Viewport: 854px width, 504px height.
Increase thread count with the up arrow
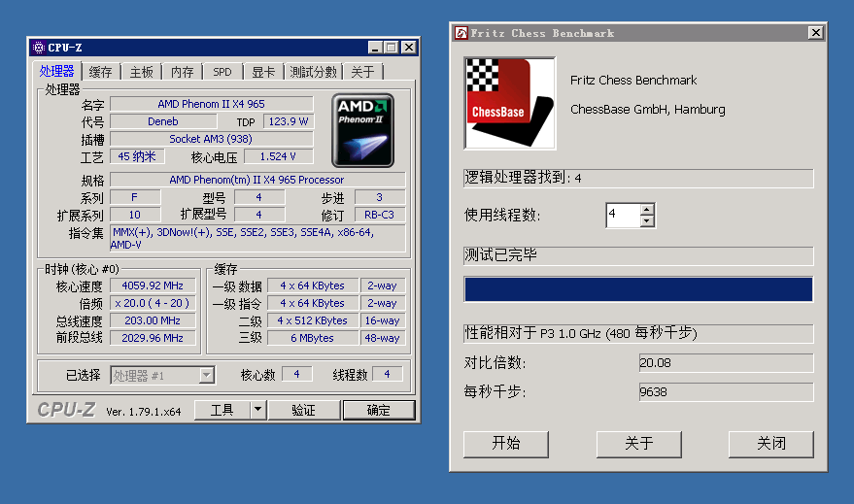(x=646, y=210)
